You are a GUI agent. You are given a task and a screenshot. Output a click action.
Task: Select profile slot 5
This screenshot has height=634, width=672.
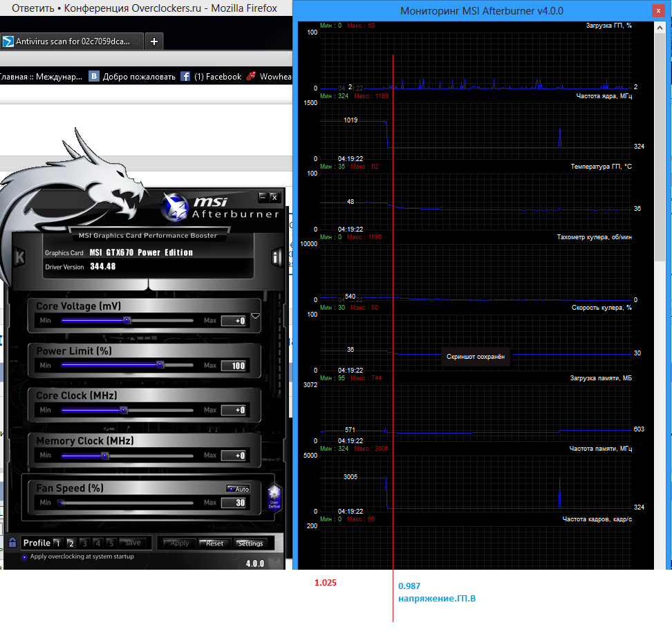pos(111,543)
